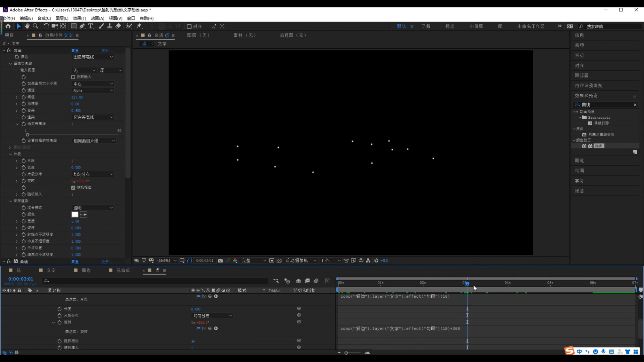Select the Puppet Pin tool
This screenshot has height=362, width=644.
[139, 26]
